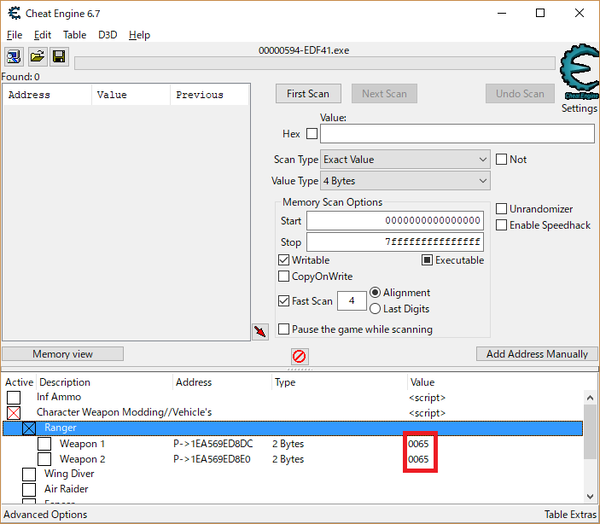Toggle the Writable checkbox
The width and height of the screenshot is (600, 524).
tap(284, 260)
